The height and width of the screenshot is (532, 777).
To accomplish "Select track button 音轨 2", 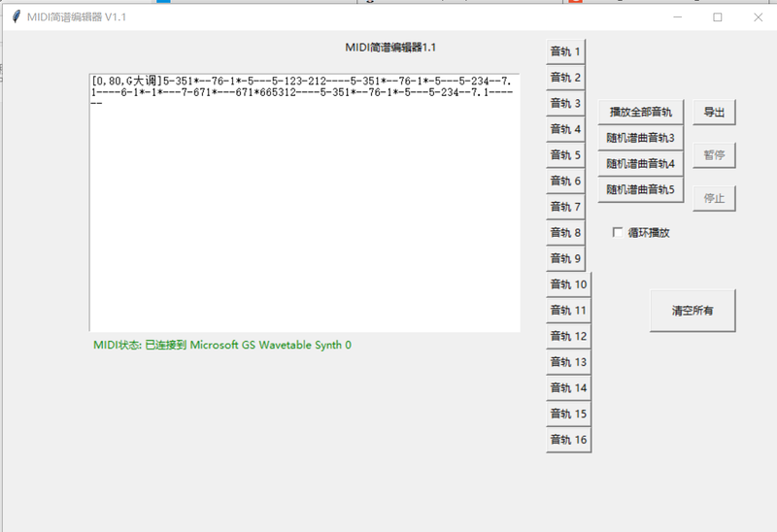I will [565, 78].
